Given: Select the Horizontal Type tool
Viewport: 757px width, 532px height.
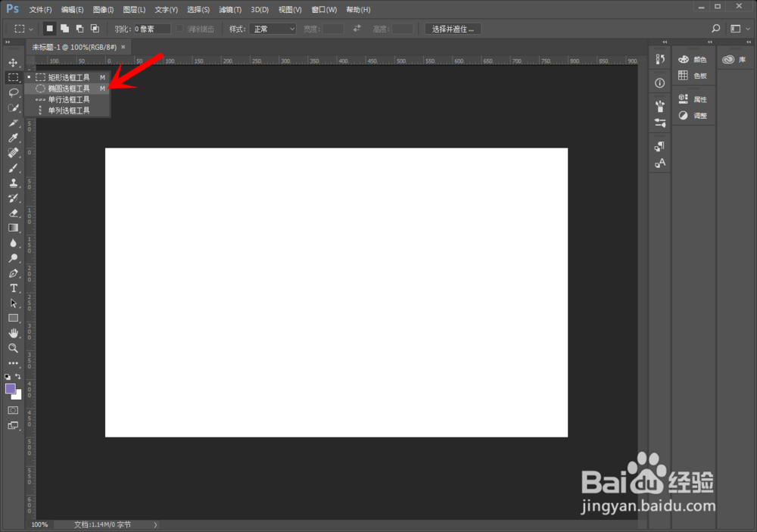Looking at the screenshot, I should coord(13,288).
